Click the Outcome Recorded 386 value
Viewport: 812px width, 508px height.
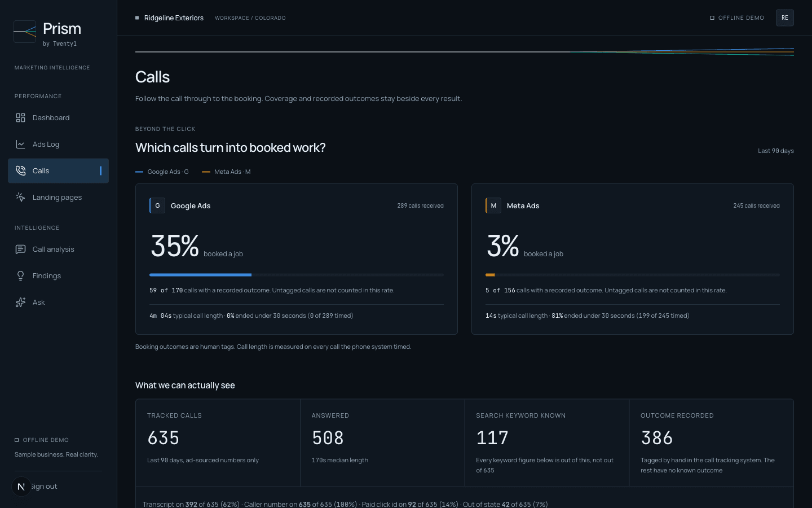click(x=657, y=438)
